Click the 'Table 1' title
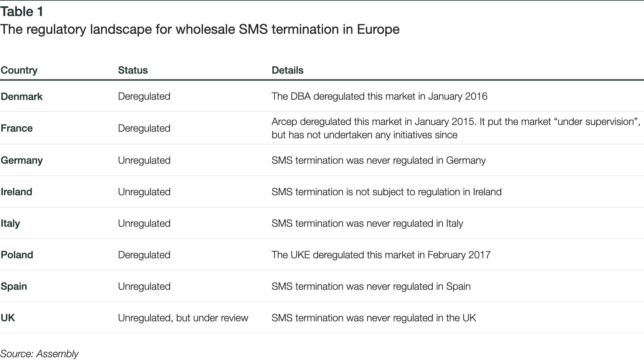The height and width of the screenshot is (362, 644). click(x=22, y=12)
